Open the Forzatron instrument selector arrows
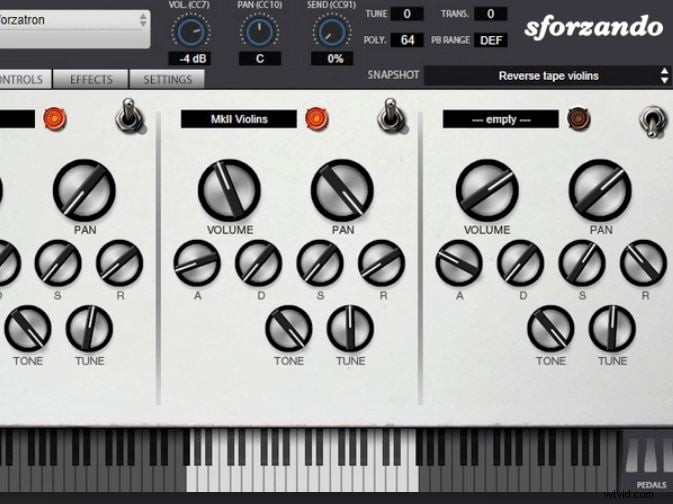 coord(143,20)
